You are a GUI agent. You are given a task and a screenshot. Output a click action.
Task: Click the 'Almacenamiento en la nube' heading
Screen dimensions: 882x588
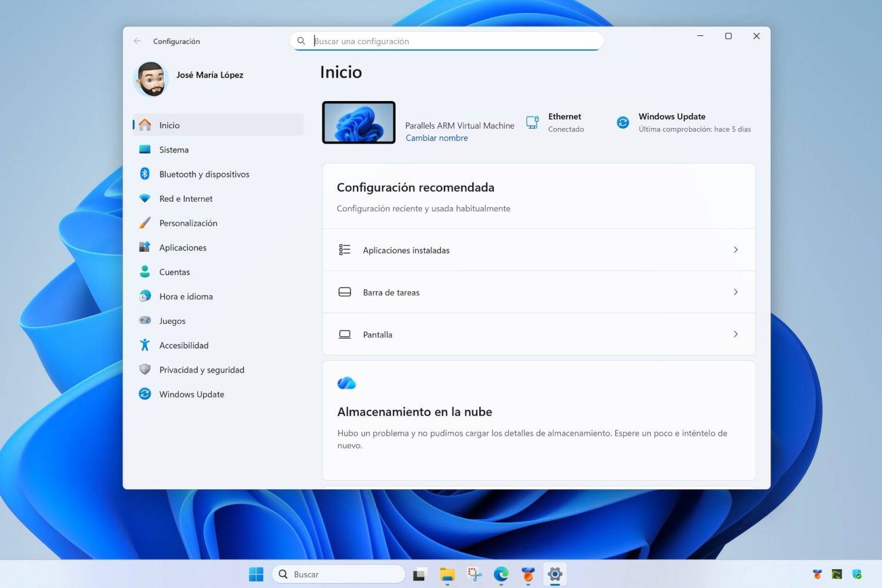tap(415, 412)
